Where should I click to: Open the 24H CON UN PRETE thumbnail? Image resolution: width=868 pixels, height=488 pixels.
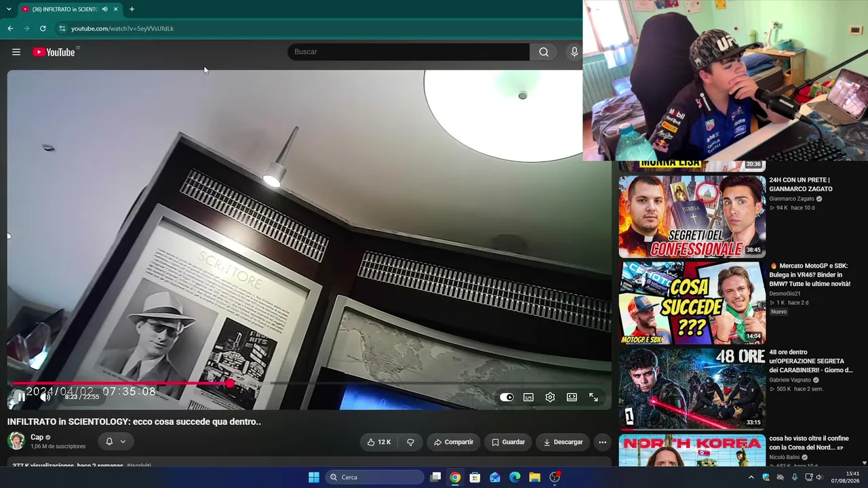[692, 216]
